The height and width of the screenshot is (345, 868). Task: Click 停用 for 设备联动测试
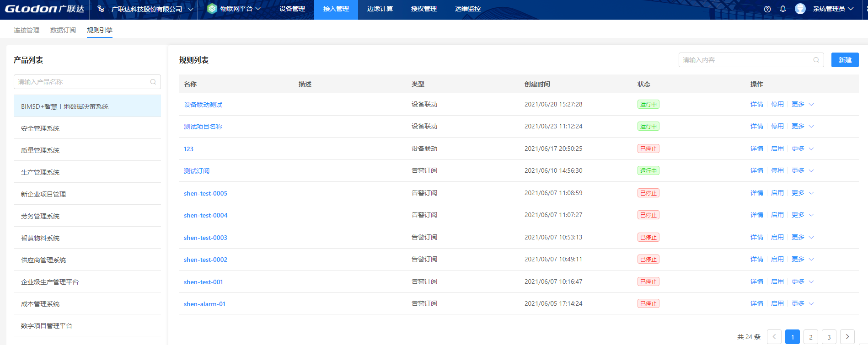(777, 104)
